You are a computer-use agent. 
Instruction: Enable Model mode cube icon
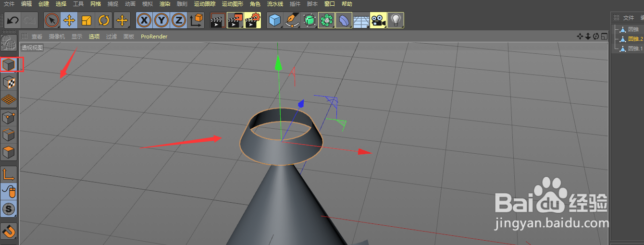9,64
